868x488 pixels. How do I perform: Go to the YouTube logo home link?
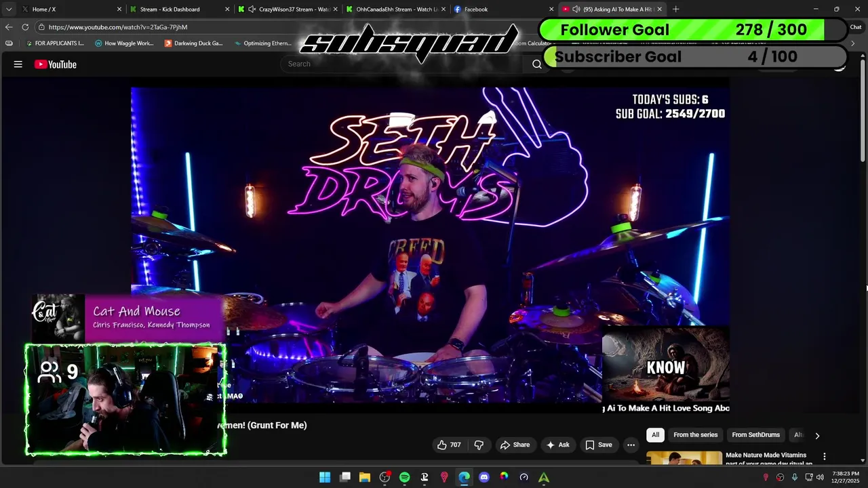[56, 64]
